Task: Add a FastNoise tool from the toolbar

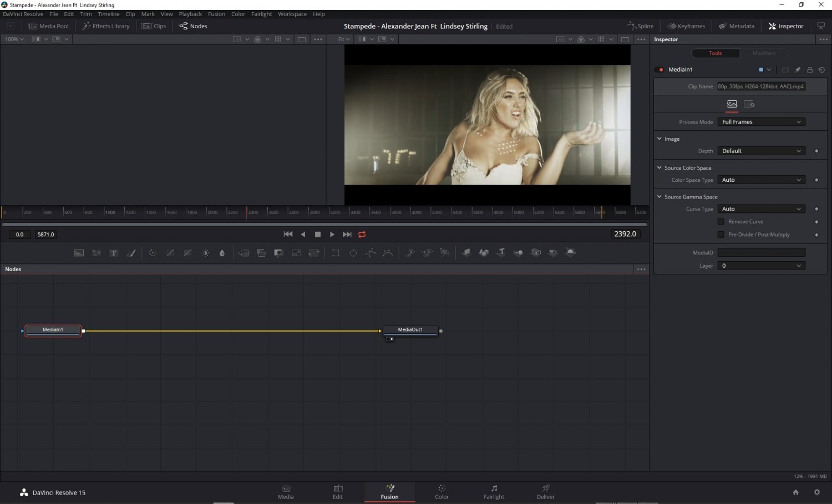Action: 97,253
